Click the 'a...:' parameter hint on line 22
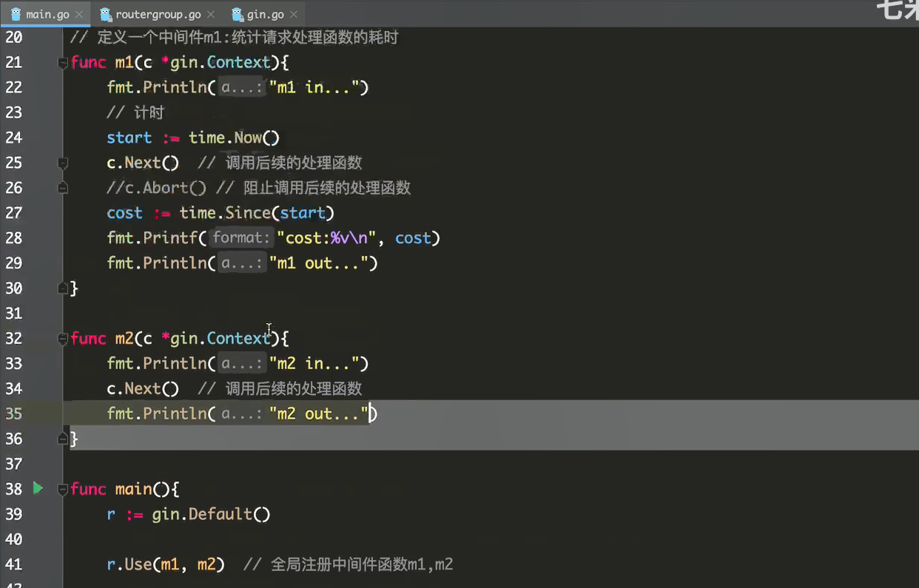The height and width of the screenshot is (588, 919). [241, 87]
